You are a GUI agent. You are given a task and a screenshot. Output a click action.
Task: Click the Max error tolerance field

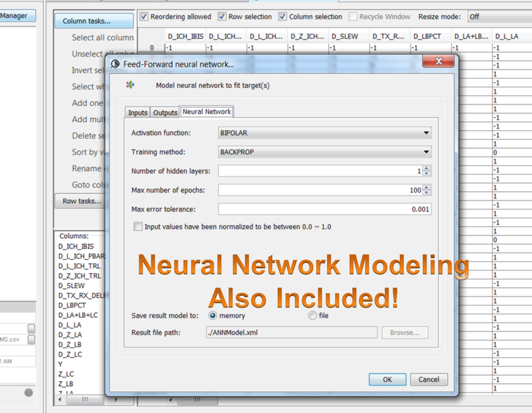point(325,209)
